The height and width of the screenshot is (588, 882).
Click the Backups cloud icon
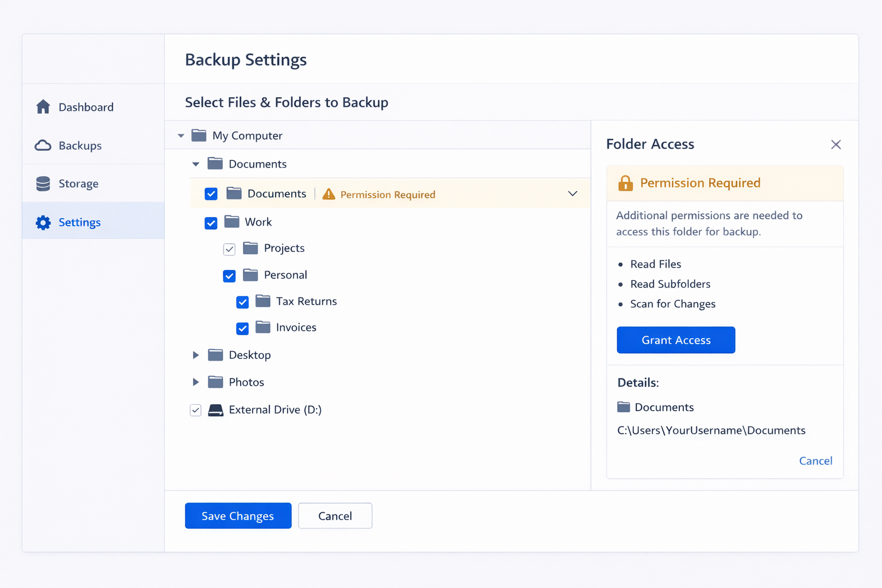click(x=43, y=145)
